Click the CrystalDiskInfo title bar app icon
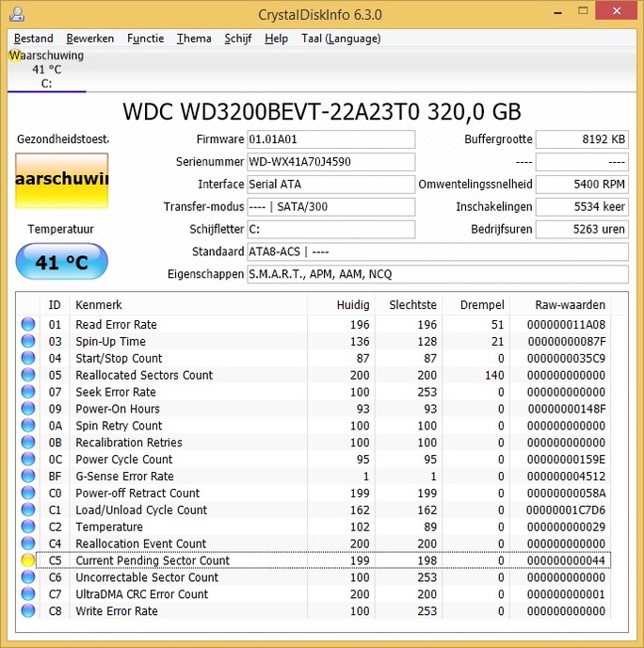 tap(17, 13)
